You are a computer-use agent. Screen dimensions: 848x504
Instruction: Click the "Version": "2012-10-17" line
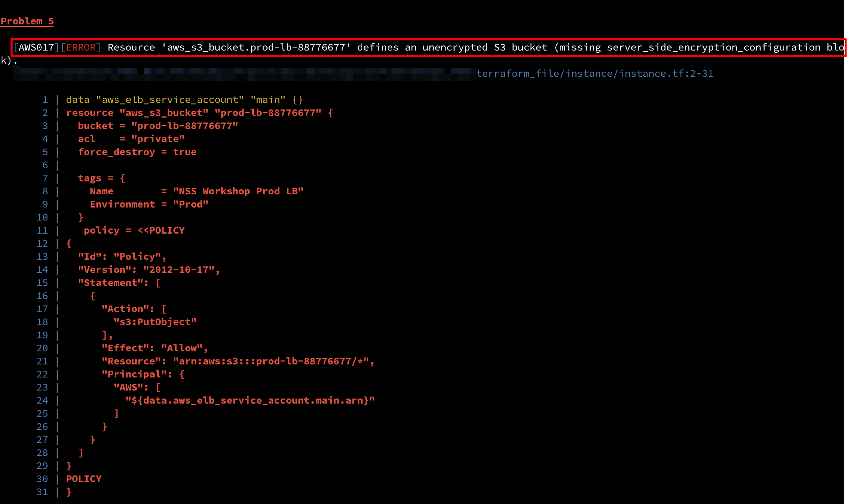click(149, 270)
